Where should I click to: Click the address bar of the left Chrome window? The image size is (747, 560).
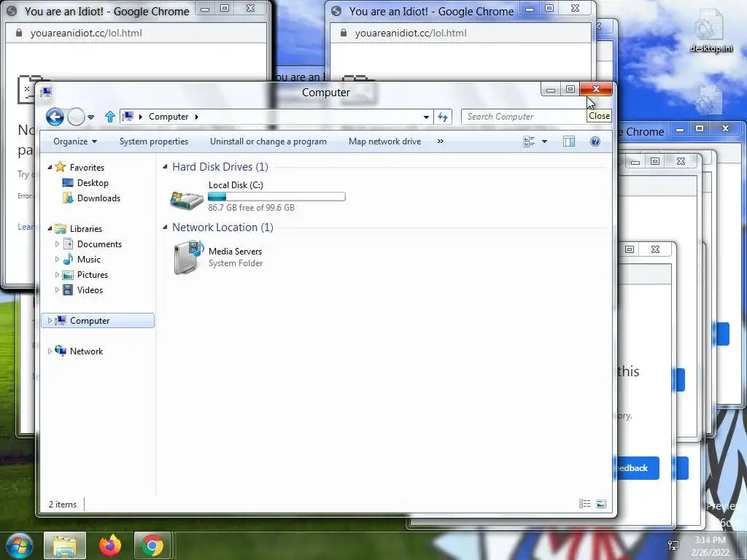click(x=135, y=33)
